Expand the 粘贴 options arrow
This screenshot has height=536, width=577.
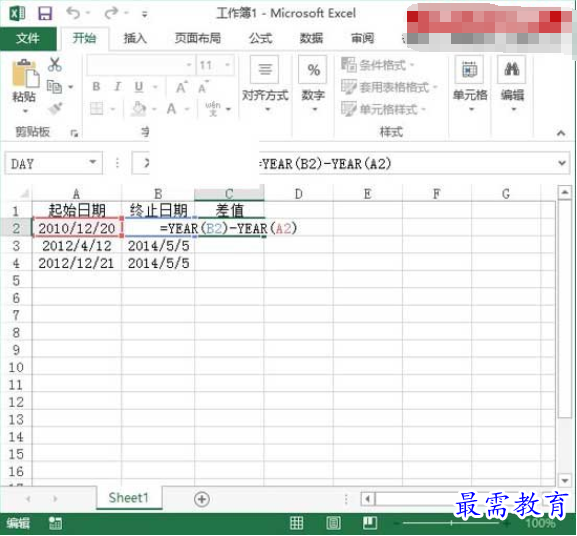(25, 111)
